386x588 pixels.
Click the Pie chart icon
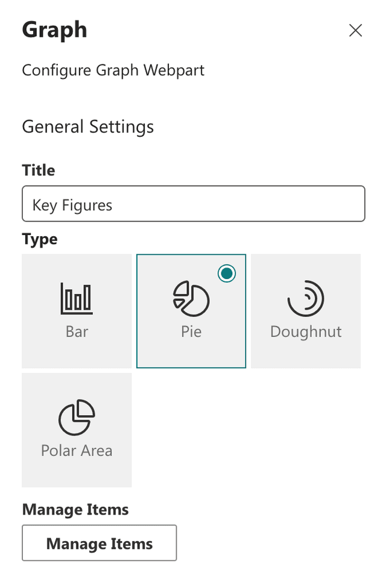pos(191,299)
